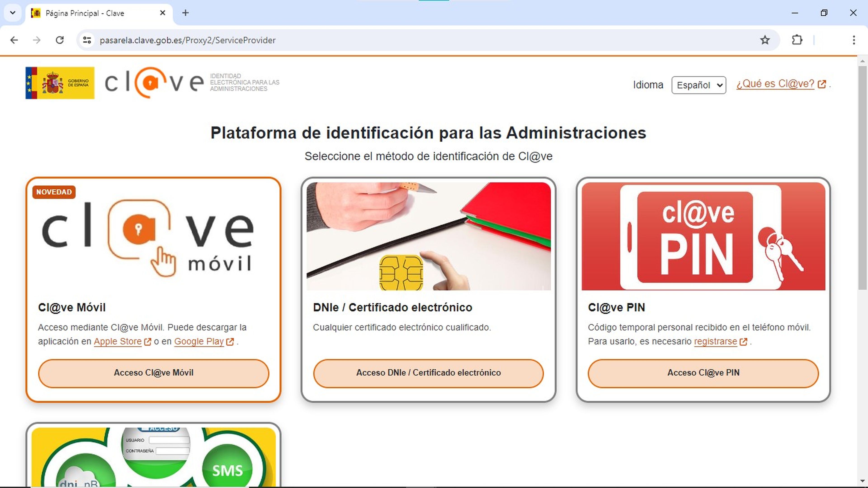Close the Página Principal - Clave tab
This screenshot has width=868, height=488.
point(163,13)
